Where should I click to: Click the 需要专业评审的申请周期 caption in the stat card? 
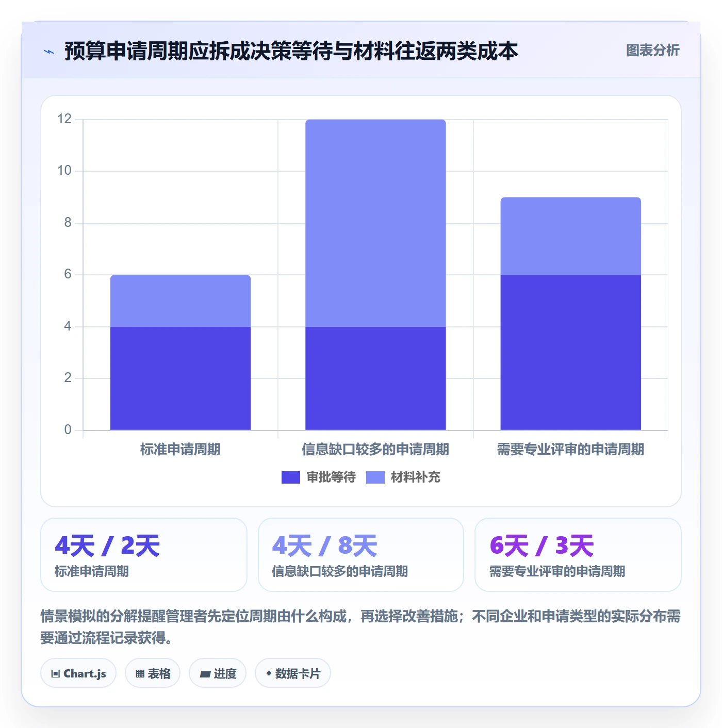pyautogui.click(x=557, y=571)
